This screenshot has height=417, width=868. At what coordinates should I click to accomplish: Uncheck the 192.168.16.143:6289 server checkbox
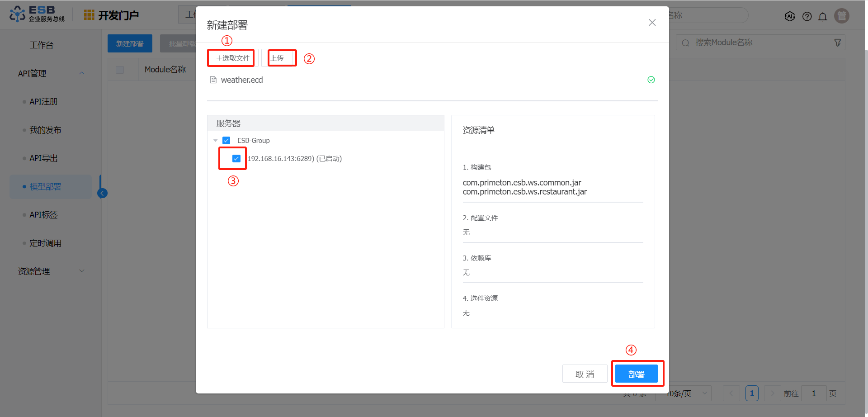[x=236, y=159]
